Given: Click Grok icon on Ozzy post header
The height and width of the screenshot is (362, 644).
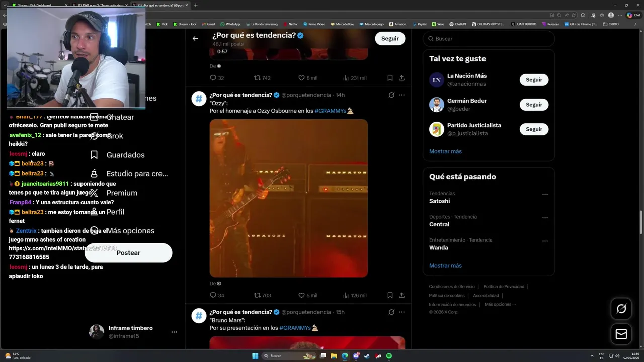Looking at the screenshot, I should pyautogui.click(x=391, y=95).
